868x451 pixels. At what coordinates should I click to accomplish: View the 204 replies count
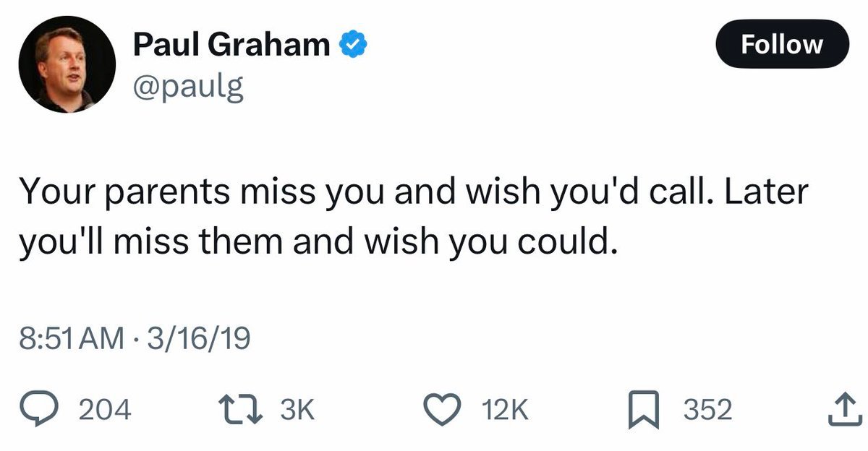[x=105, y=411]
